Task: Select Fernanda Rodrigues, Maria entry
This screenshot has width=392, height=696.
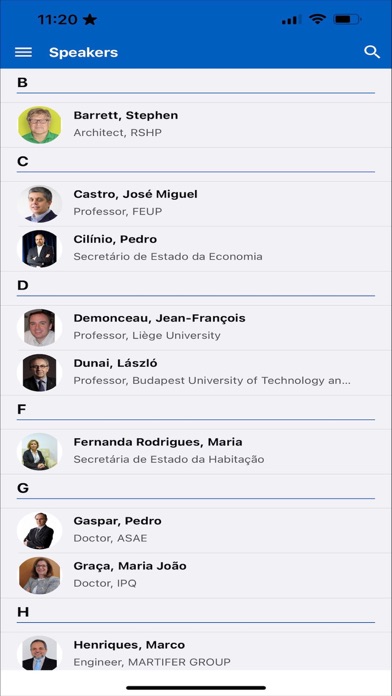Action: click(196, 451)
